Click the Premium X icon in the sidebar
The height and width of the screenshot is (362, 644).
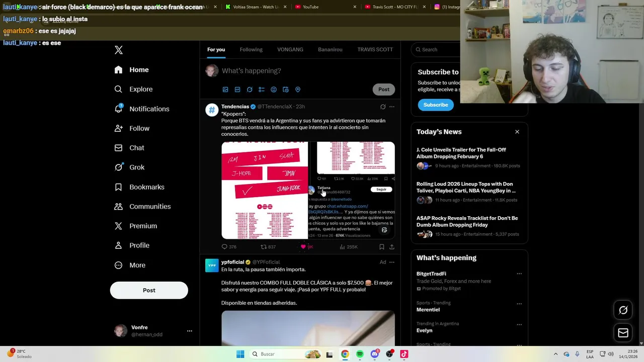[118, 226]
